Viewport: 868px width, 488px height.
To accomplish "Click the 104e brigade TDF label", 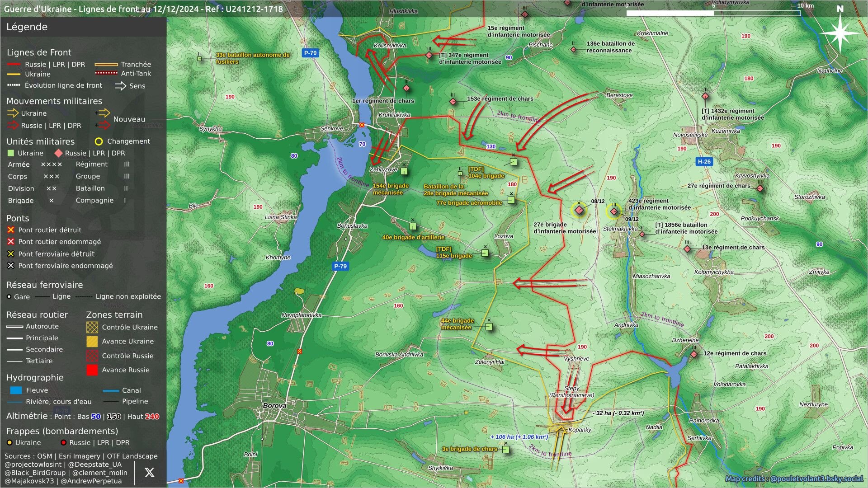I will coord(486,173).
